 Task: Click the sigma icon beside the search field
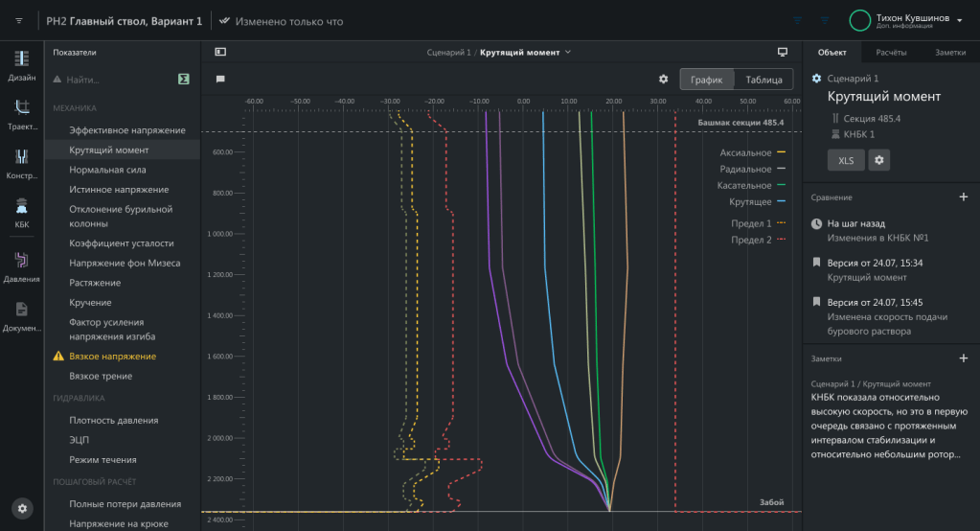182,80
